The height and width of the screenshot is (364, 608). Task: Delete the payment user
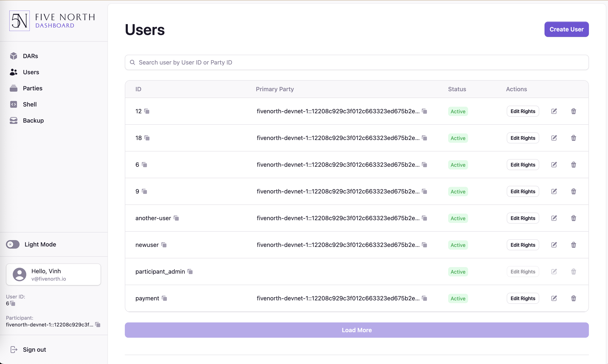[x=573, y=298]
